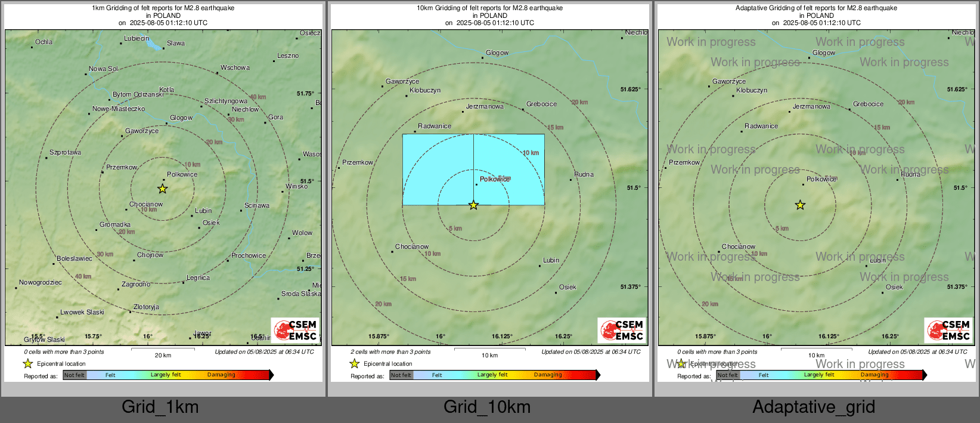Click the 'Damaging' legend color under adaptive map

point(874,375)
